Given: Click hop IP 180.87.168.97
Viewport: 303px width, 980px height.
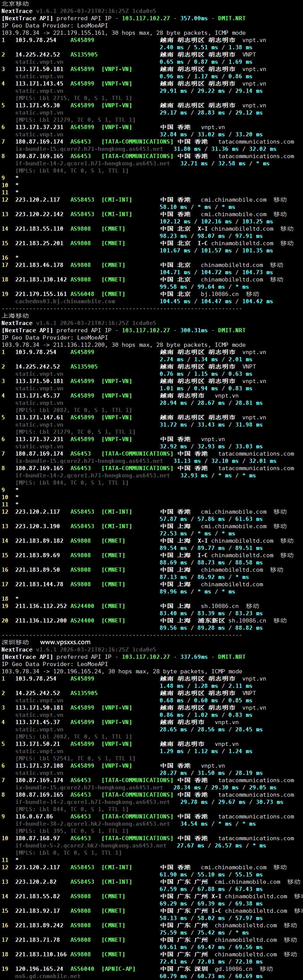Looking at the screenshot, I should (37, 838).
